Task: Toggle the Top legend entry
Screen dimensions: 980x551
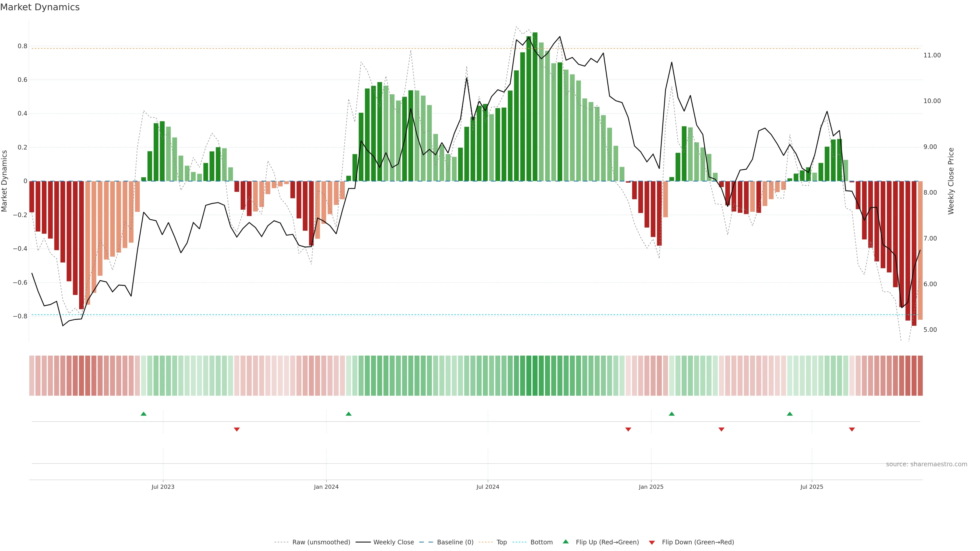Action: click(501, 542)
